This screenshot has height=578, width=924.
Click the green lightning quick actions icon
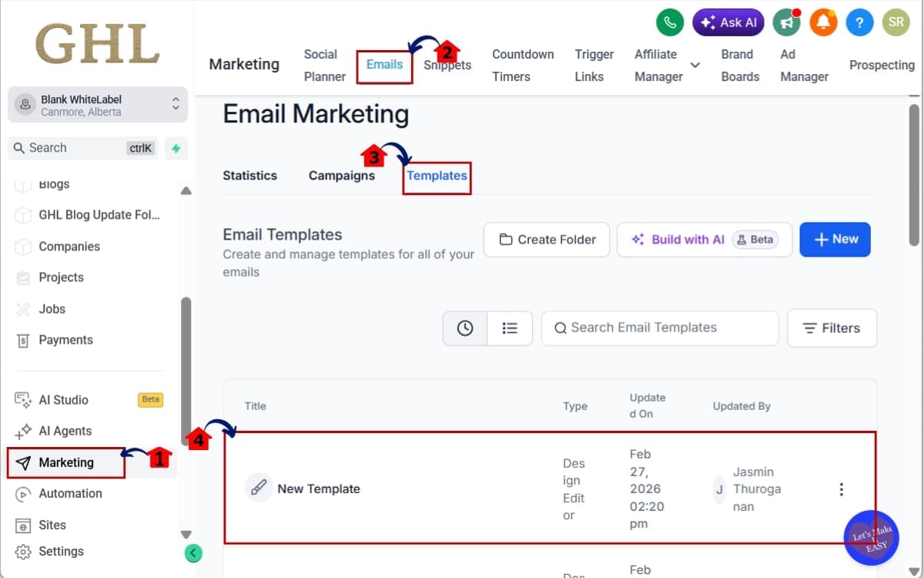tap(176, 148)
